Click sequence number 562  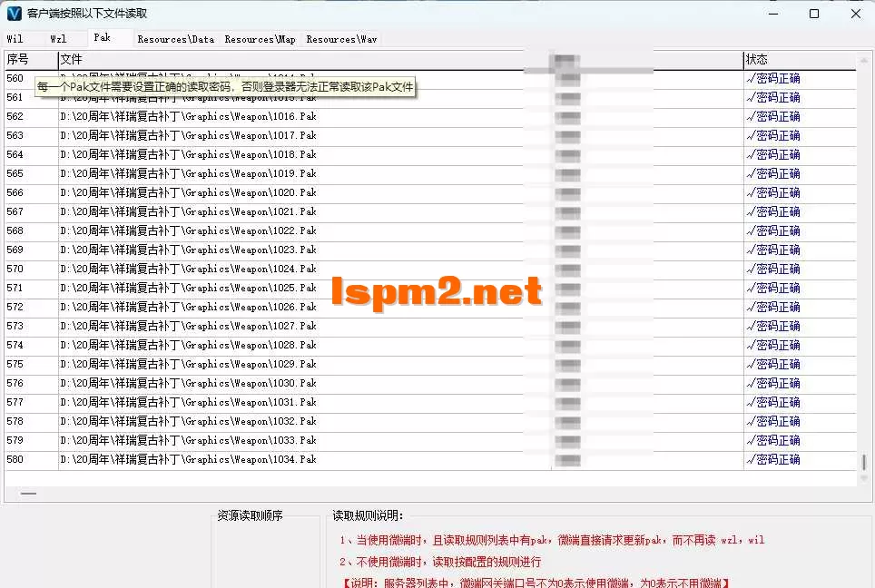coord(15,116)
